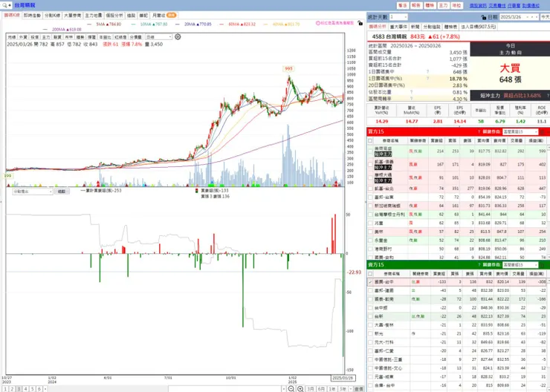Toggle the 投信 chart indicator button
The image size is (550, 392).
pyautogui.click(x=35, y=37)
